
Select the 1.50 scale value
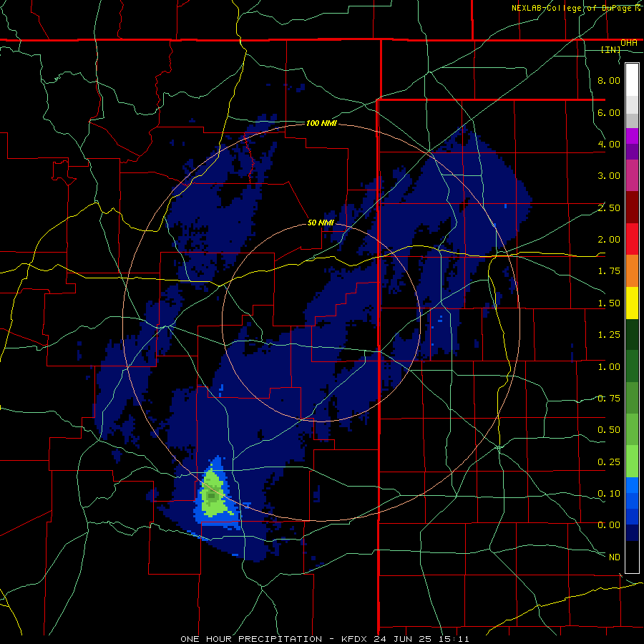point(609,303)
